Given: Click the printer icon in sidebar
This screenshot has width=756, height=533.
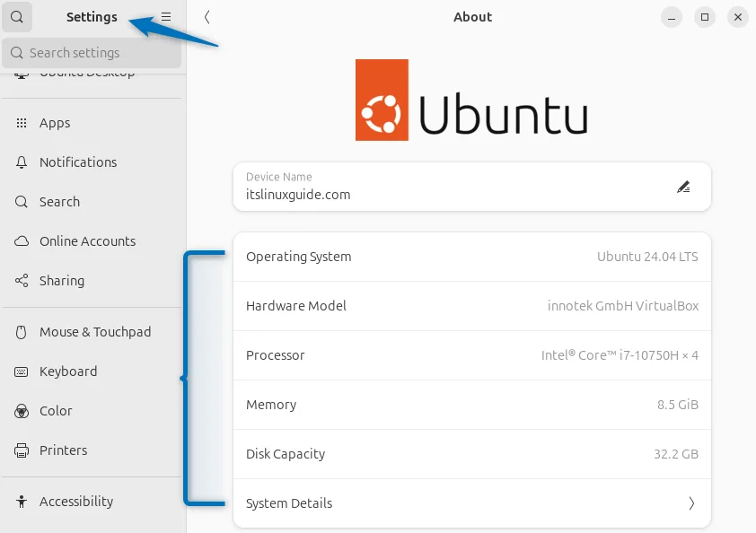Looking at the screenshot, I should point(22,450).
